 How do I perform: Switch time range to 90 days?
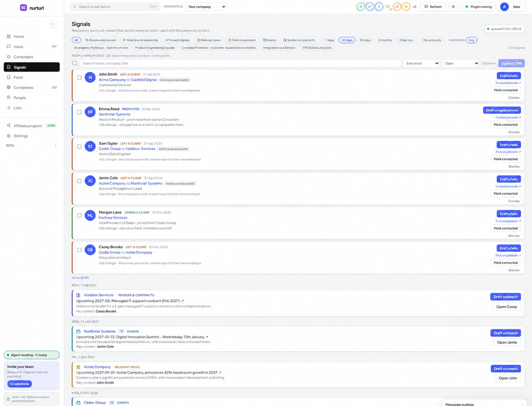point(365,40)
